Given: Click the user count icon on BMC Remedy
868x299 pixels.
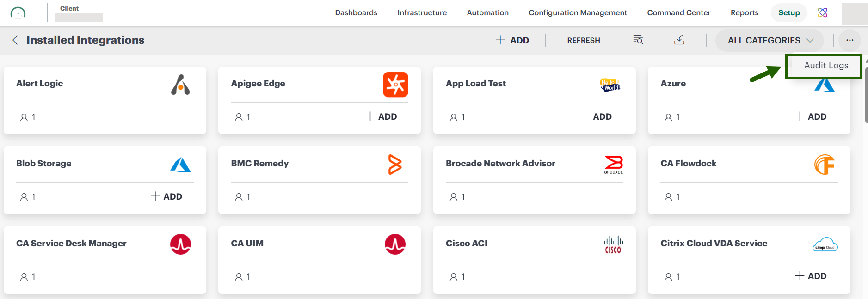Looking at the screenshot, I should pyautogui.click(x=239, y=197).
